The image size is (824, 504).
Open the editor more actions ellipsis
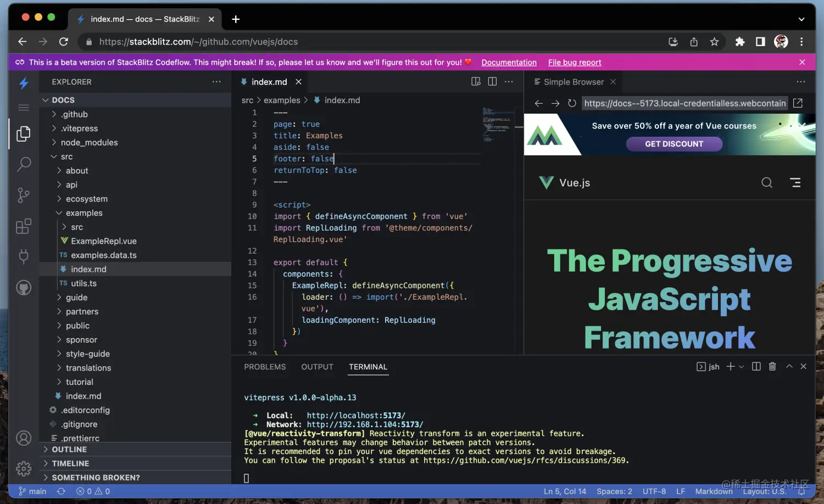point(509,82)
